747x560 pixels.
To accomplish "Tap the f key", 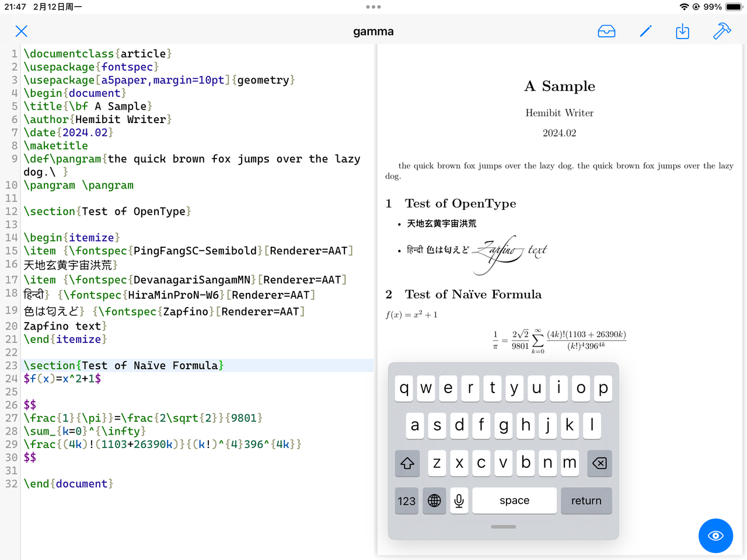I will (x=481, y=425).
